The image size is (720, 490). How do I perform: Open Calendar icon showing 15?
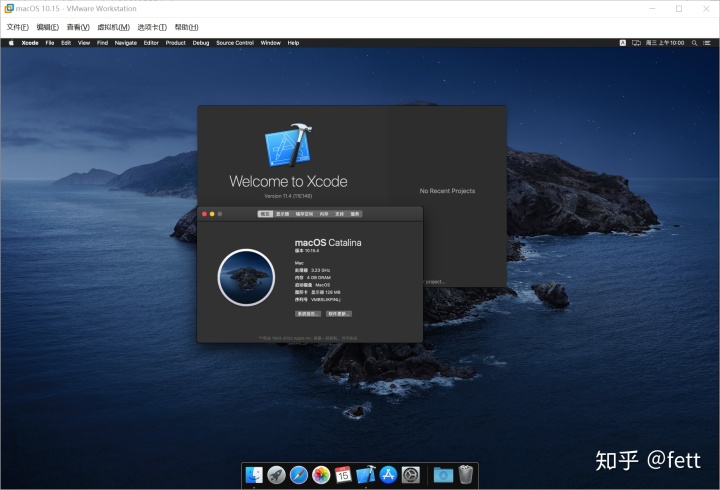[x=343, y=475]
